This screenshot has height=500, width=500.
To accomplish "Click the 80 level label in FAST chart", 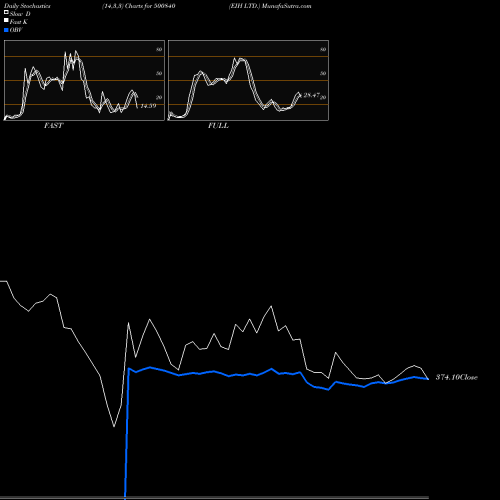I will coord(159,49).
